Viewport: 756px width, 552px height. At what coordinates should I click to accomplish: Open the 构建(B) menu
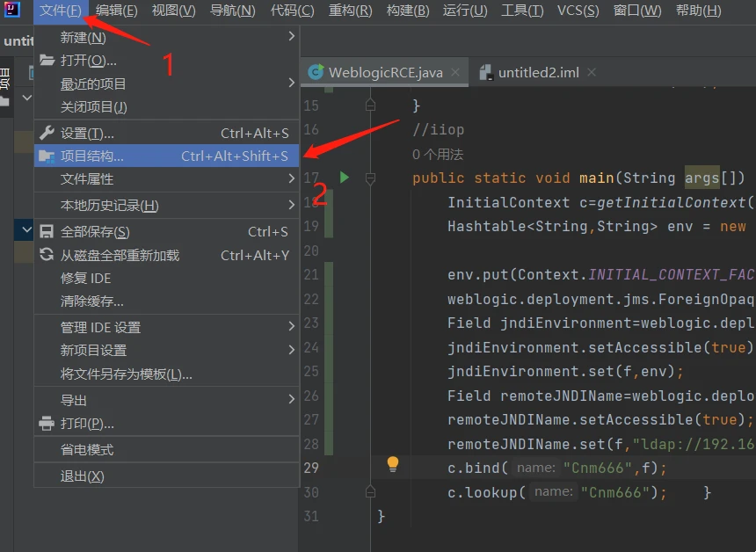pos(408,11)
